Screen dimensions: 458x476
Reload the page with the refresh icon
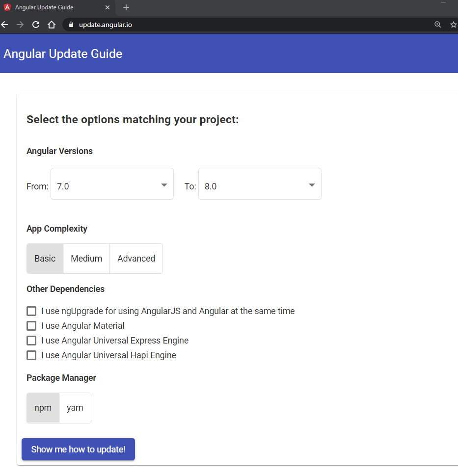click(x=36, y=25)
